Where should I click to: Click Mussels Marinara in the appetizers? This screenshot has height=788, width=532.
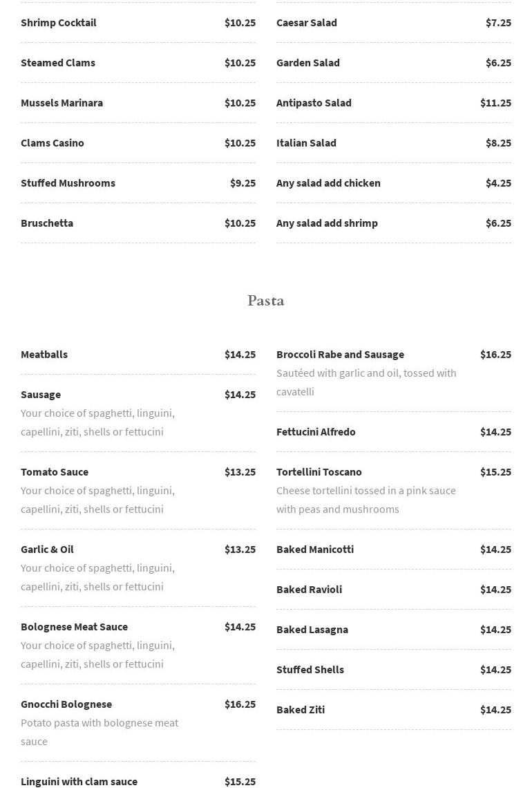(61, 103)
